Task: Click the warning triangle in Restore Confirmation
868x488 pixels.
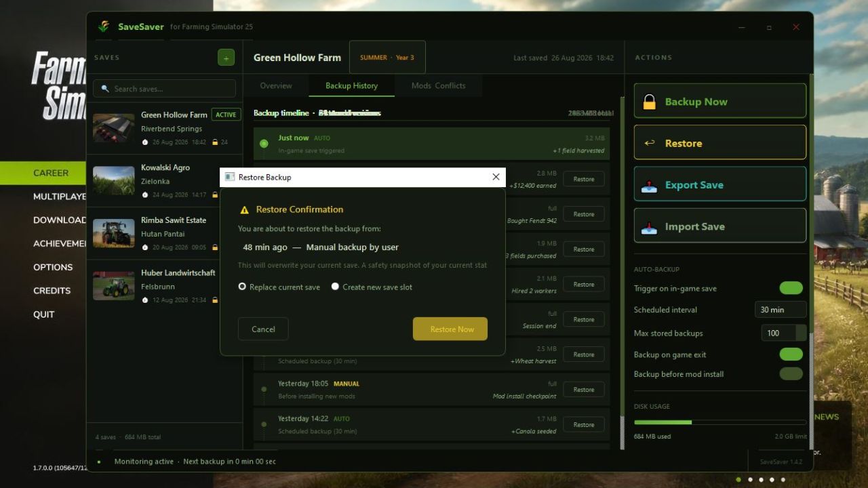Action: pos(245,210)
